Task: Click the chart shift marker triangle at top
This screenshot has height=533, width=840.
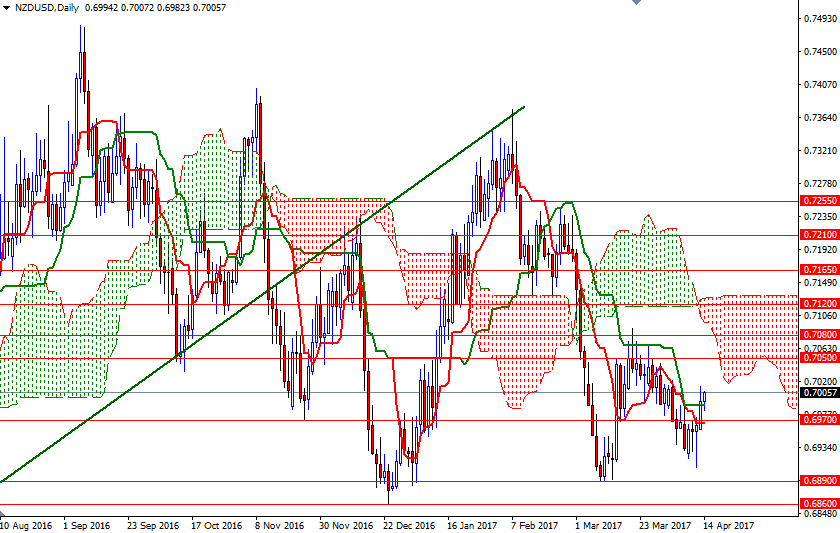Action: 636,2
